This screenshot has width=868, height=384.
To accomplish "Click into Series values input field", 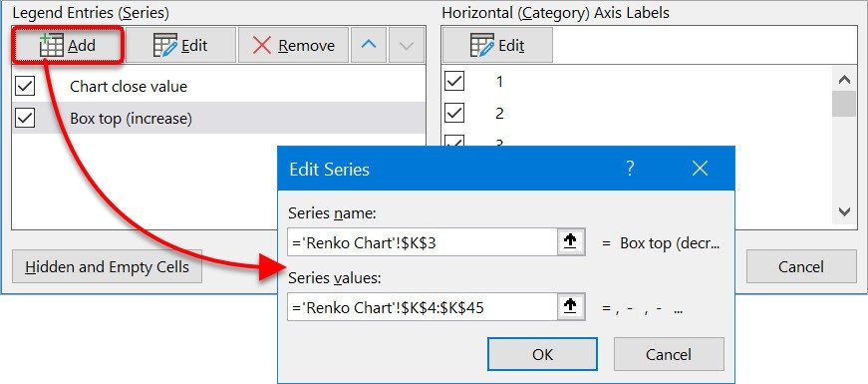I will tap(423, 307).
